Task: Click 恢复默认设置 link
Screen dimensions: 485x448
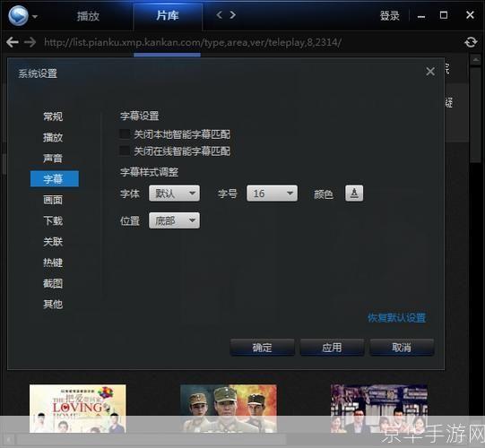Action: (x=397, y=317)
